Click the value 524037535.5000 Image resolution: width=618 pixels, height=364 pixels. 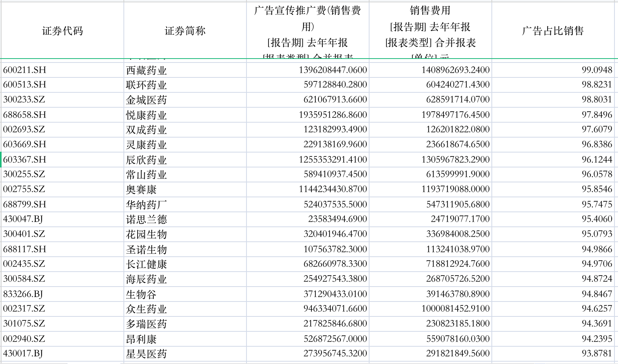click(307, 204)
